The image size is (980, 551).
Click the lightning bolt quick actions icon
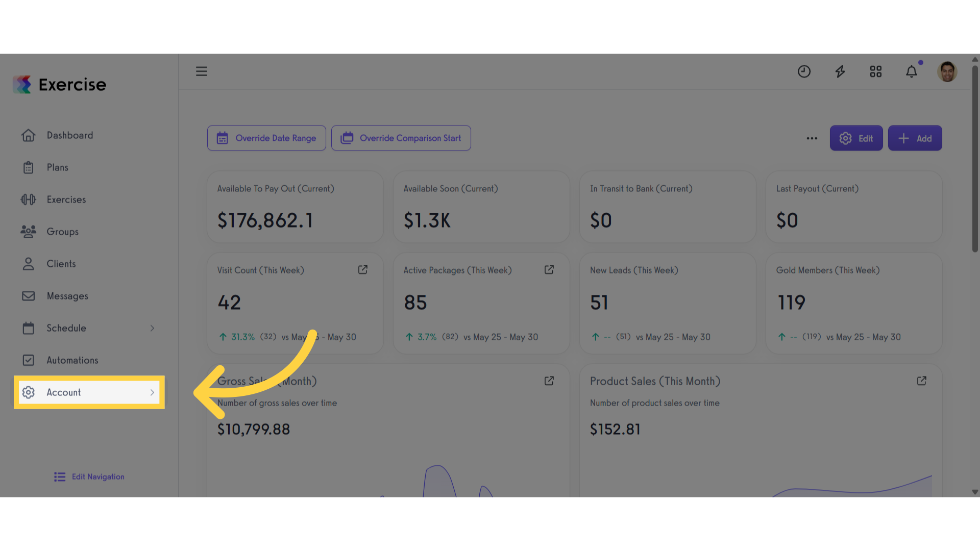click(840, 71)
